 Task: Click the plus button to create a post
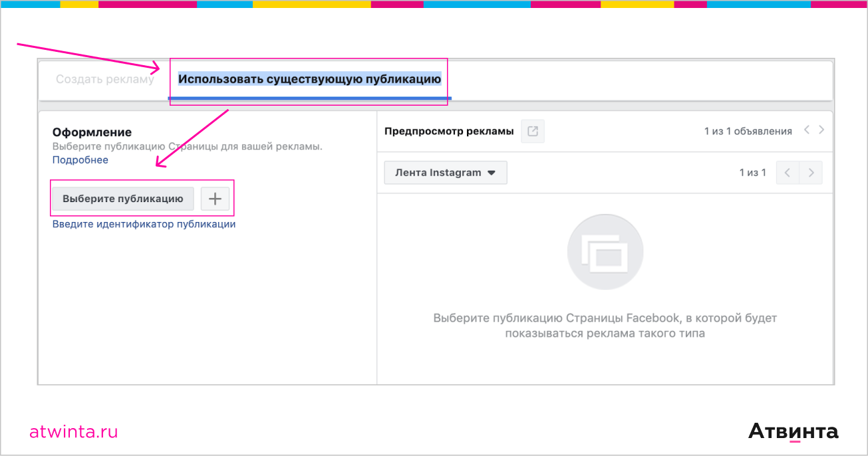tap(215, 199)
